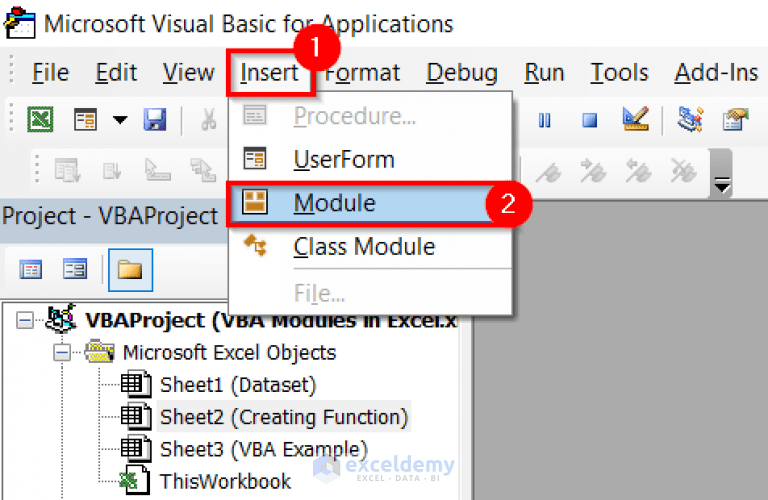Click the Parameter Info edit toolbar icon

pos(203,170)
